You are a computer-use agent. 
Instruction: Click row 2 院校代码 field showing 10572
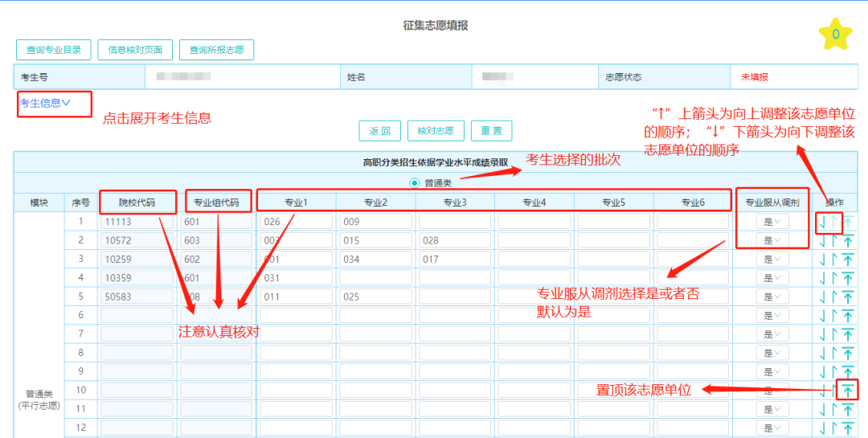[x=137, y=241]
